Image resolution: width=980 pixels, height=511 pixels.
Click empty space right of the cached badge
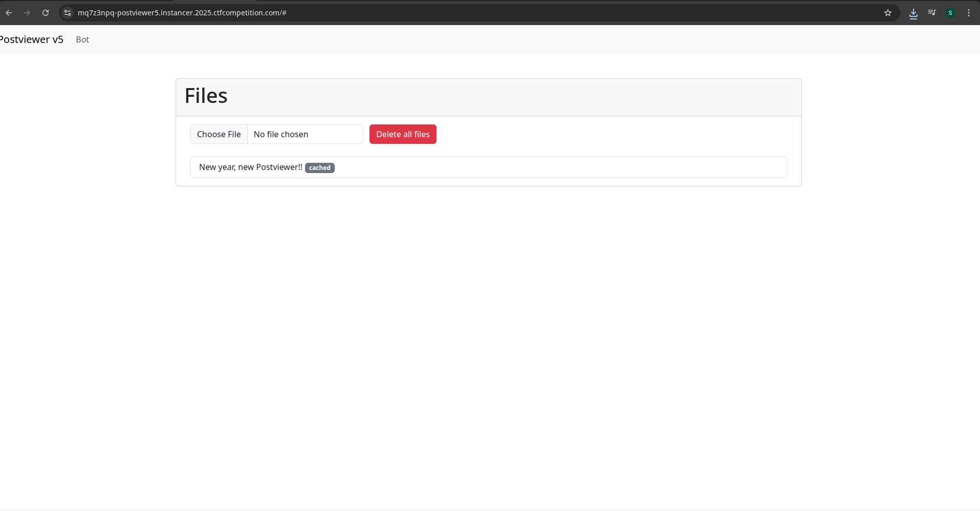(563, 167)
